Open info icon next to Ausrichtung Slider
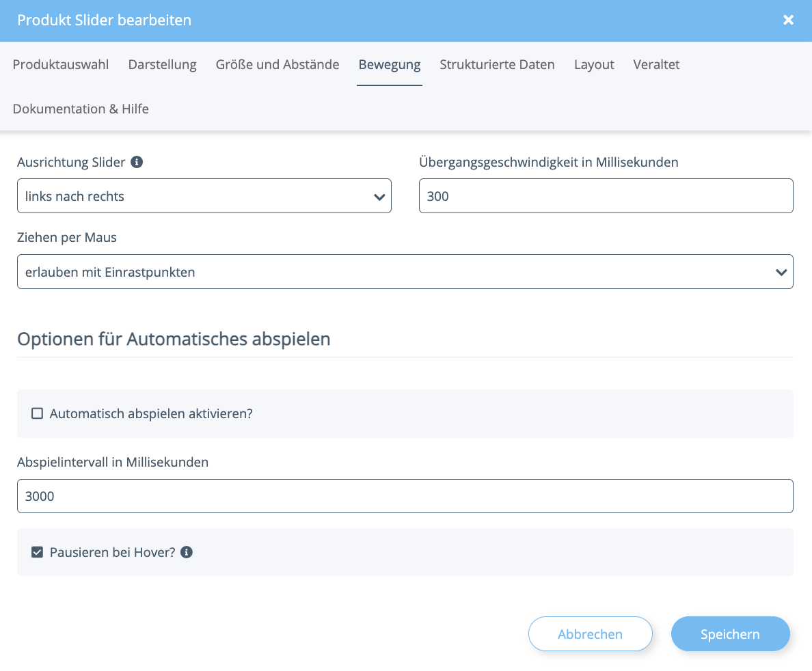The image size is (812, 671). tap(137, 162)
